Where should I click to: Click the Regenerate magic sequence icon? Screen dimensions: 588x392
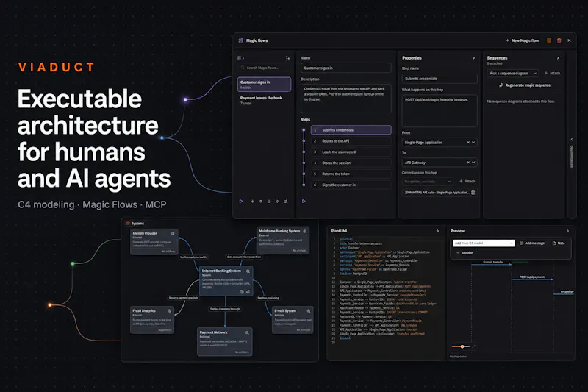click(501, 85)
